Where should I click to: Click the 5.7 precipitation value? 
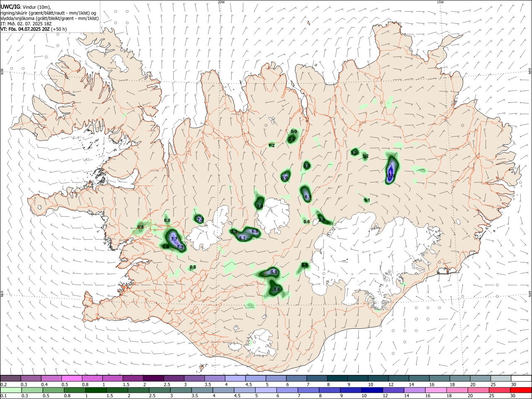tap(243, 238)
